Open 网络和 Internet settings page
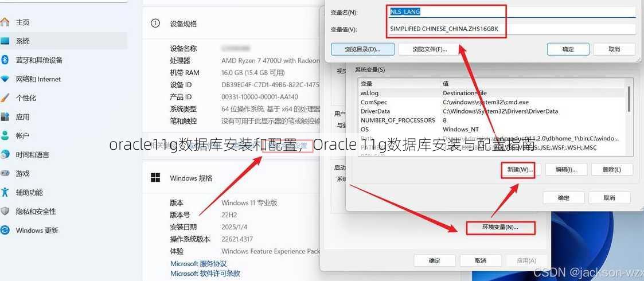The width and height of the screenshot is (644, 281). tap(38, 79)
